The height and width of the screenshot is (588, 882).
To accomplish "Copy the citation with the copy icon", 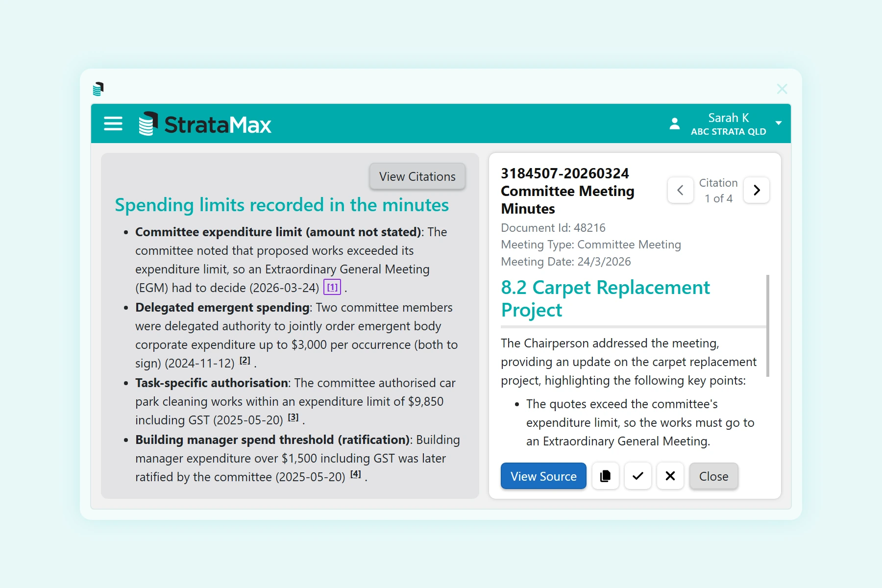I will (606, 476).
